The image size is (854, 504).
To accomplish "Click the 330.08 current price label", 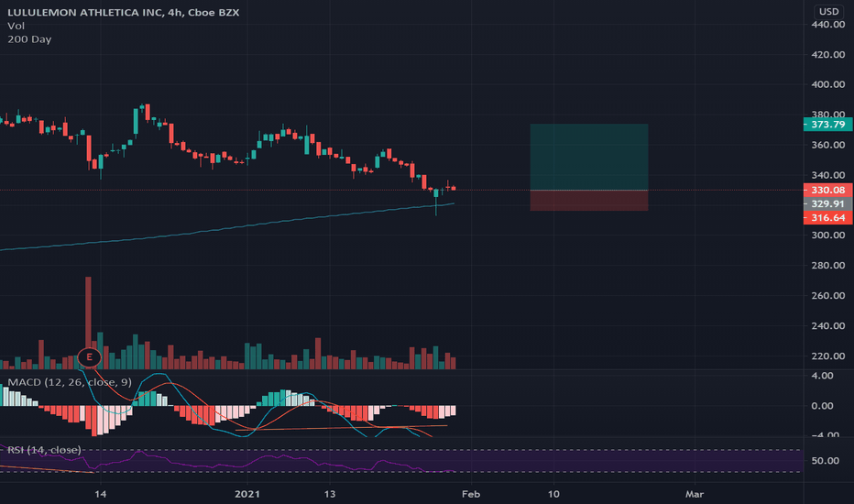I will pos(827,190).
